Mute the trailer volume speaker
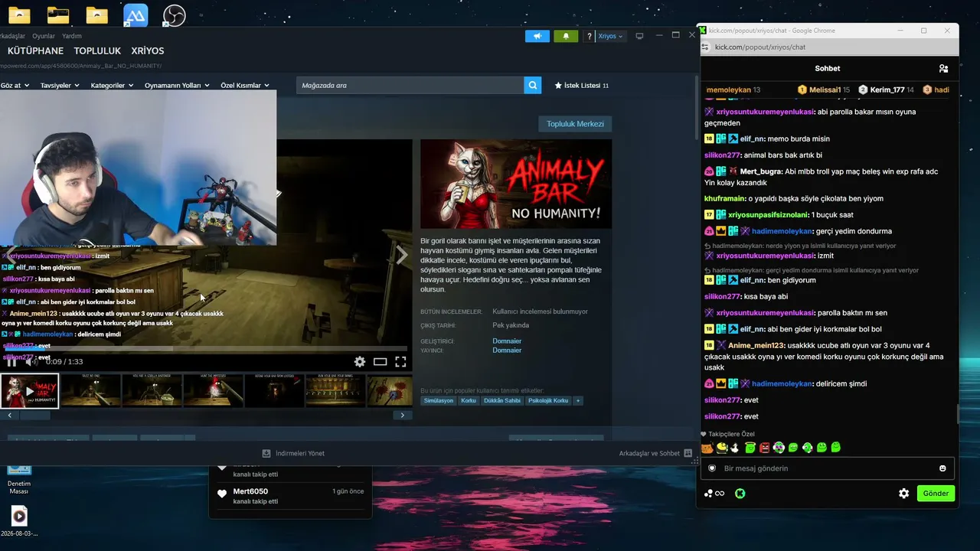This screenshot has width=980, height=551. 31,362
